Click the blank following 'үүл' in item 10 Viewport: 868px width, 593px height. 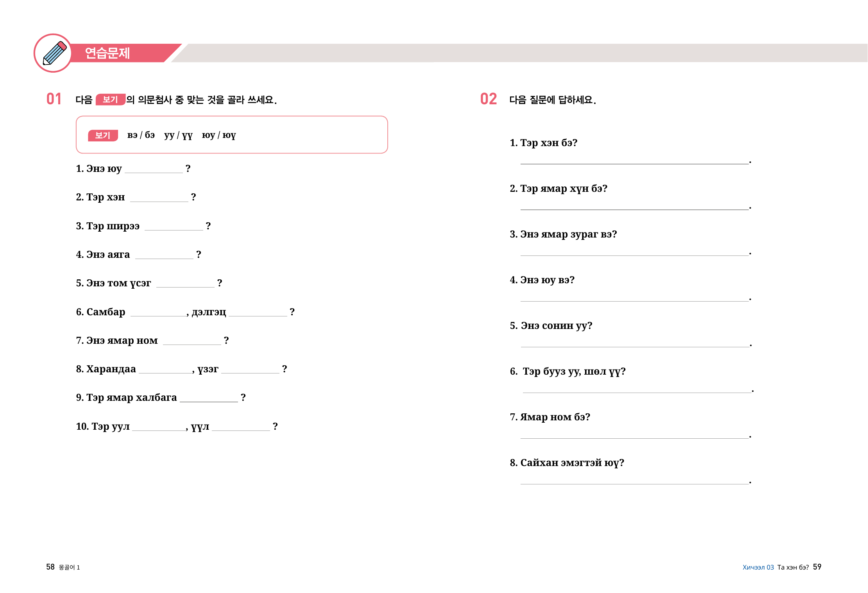coord(241,428)
